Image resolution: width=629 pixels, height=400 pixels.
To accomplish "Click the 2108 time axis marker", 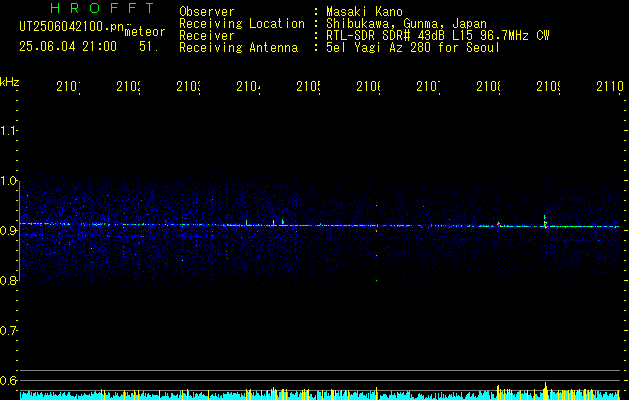I will 488,87.
